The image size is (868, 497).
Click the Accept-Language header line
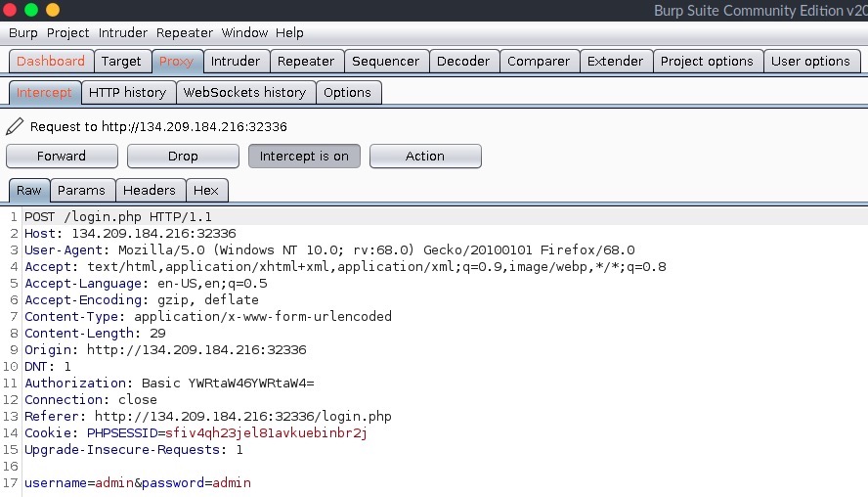click(x=147, y=283)
